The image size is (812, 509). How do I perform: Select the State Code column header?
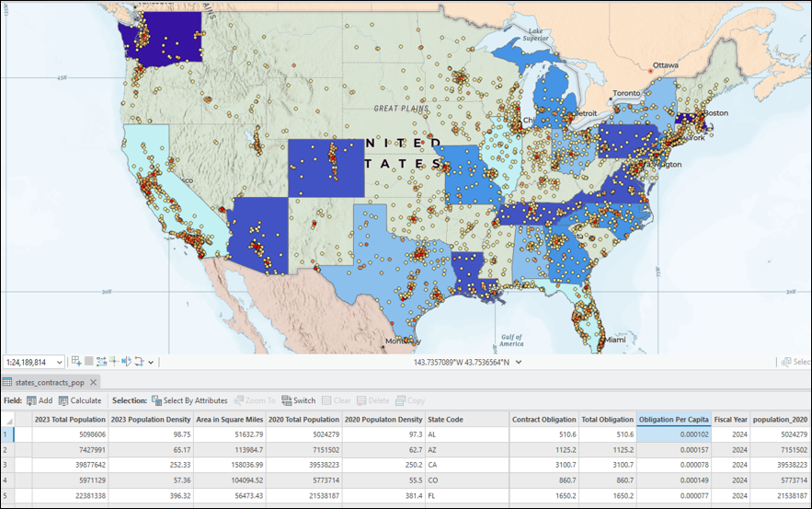pyautogui.click(x=446, y=420)
